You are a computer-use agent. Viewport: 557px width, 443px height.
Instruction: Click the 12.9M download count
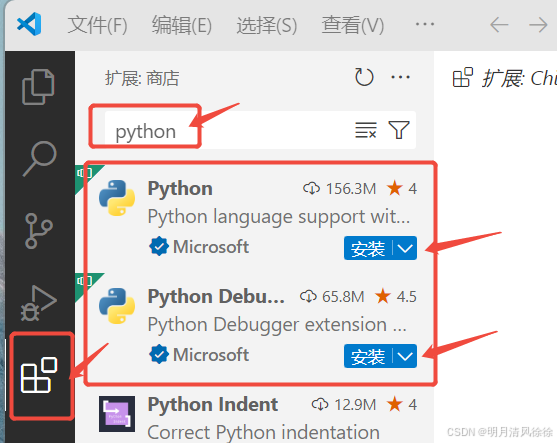(355, 405)
